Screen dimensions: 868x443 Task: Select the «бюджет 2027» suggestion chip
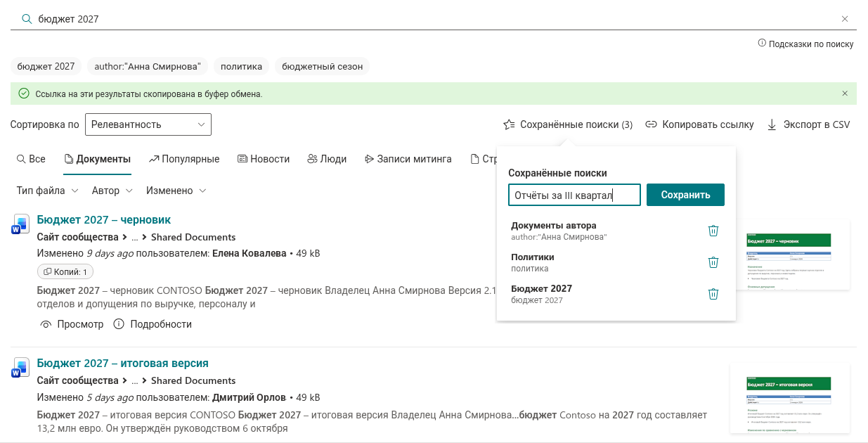(46, 66)
